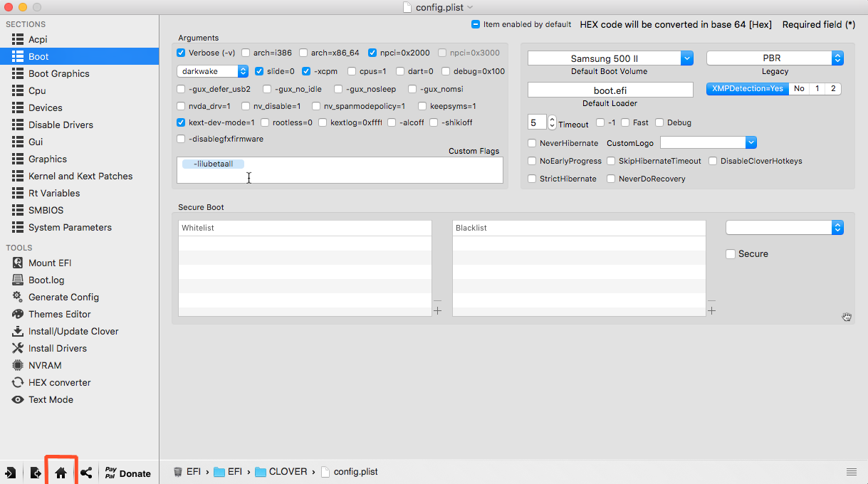This screenshot has height=484, width=868.
Task: Click the Default Loader boot.efi field
Action: (610, 90)
